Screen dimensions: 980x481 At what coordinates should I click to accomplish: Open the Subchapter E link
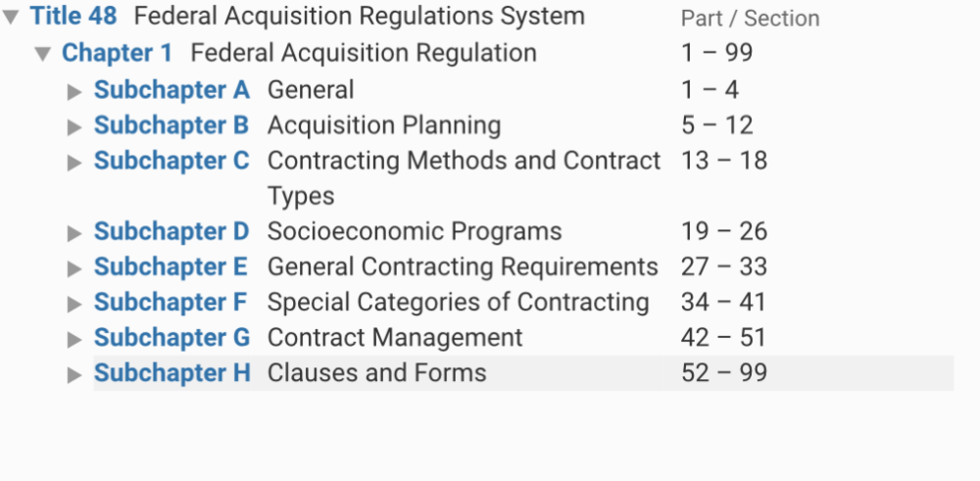tap(171, 267)
